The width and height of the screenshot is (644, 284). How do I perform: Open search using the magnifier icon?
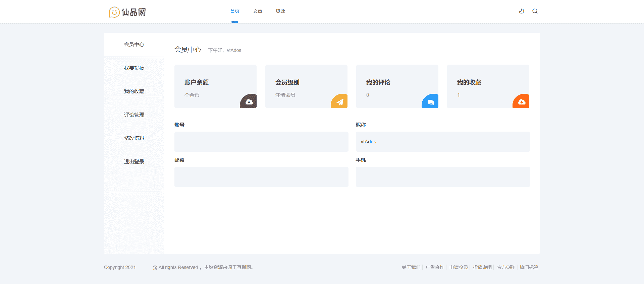(x=535, y=11)
